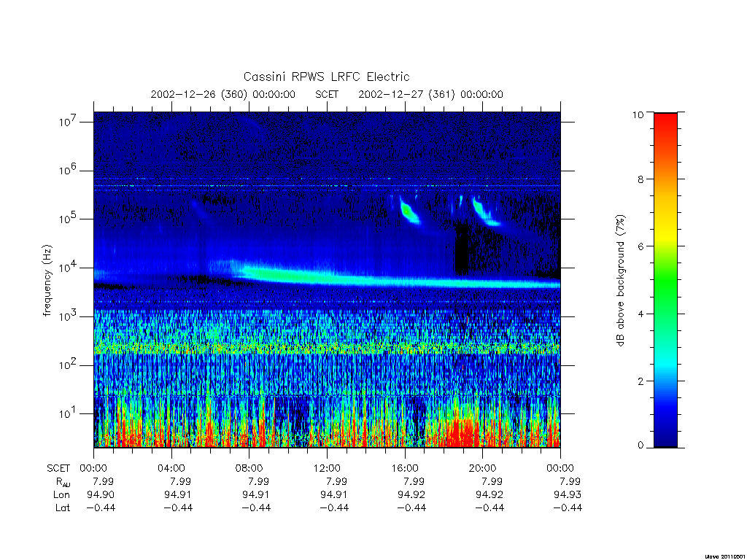Click the 10^5 frequency tick label
The width and height of the screenshot is (747, 560).
click(x=68, y=219)
